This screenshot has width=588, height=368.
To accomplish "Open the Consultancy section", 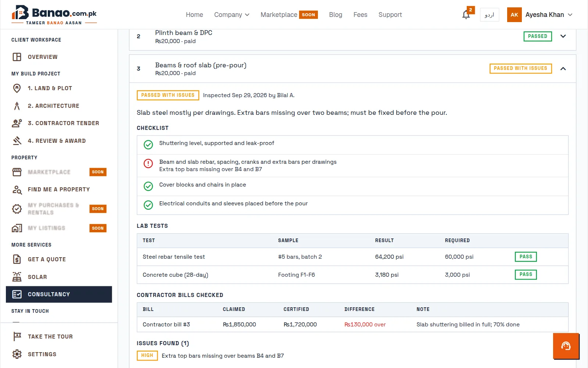I will pos(59,294).
